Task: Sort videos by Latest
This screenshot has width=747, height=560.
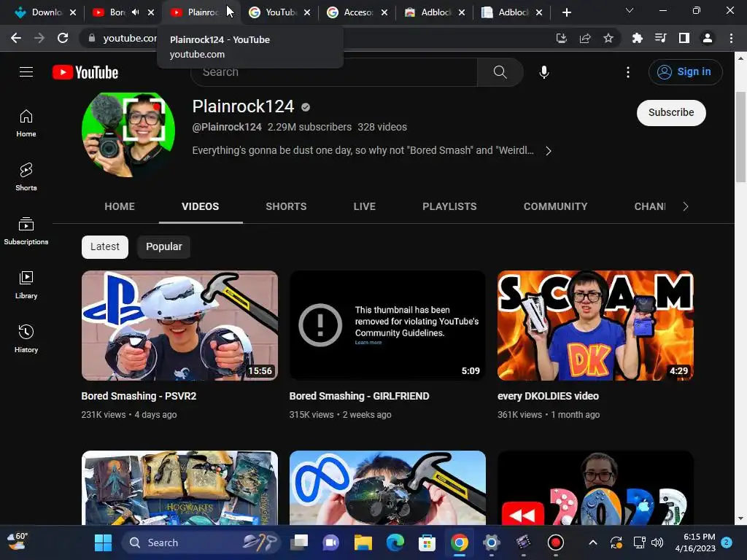Action: click(x=105, y=246)
